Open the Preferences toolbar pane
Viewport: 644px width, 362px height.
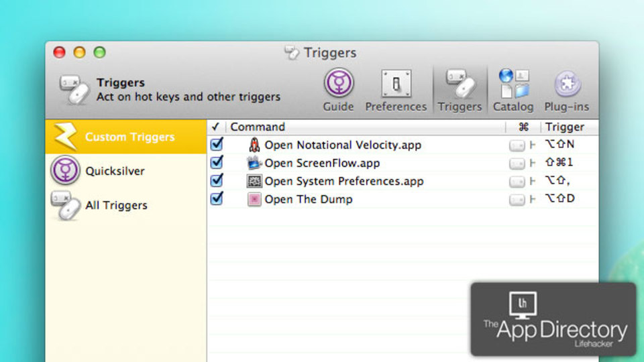pos(396,89)
